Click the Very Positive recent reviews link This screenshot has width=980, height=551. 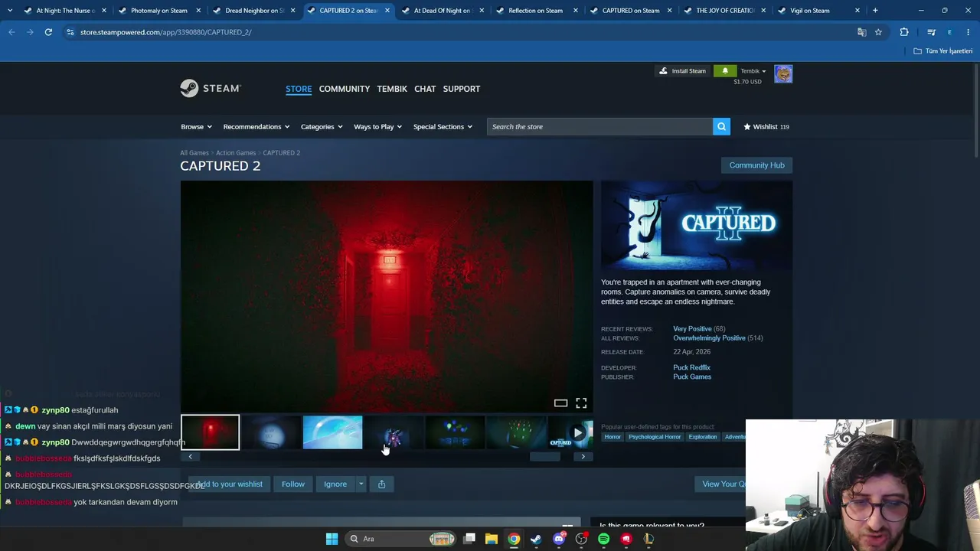click(692, 329)
